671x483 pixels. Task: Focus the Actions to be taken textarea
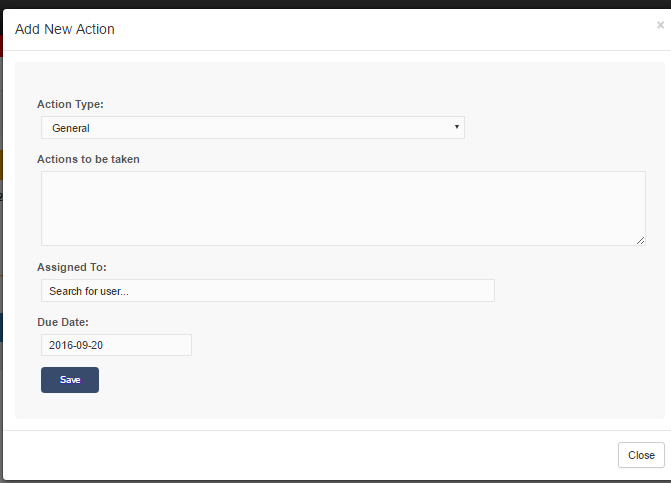click(342, 208)
